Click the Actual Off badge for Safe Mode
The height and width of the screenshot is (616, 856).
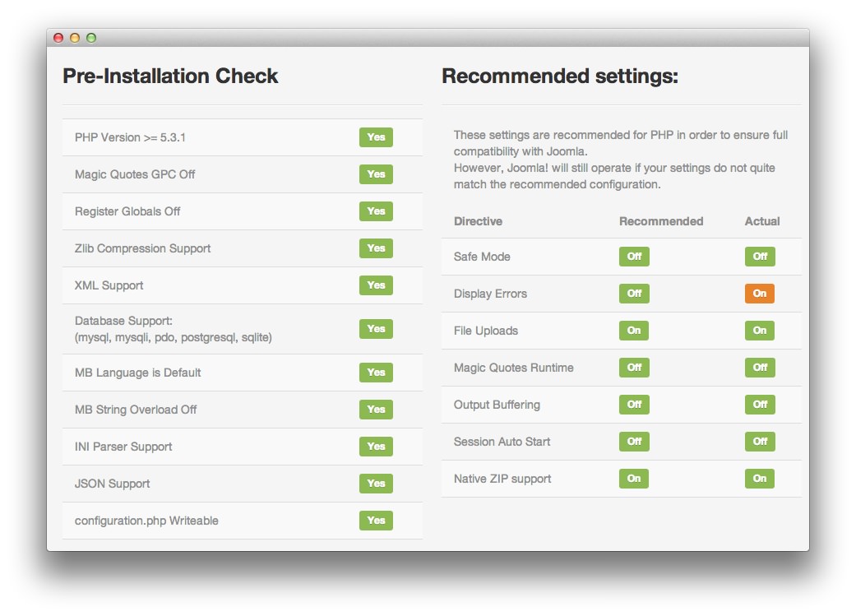[760, 257]
